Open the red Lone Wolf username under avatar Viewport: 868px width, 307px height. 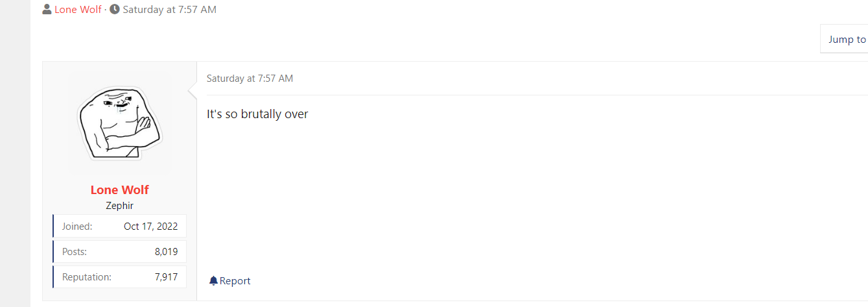click(x=120, y=190)
